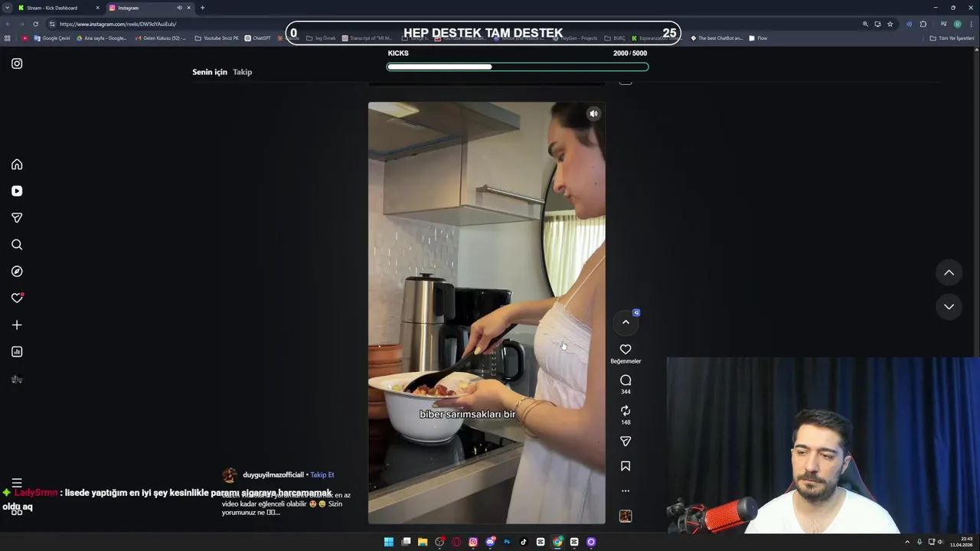Go to next reel with down arrow
The width and height of the screenshot is (980, 551).
(949, 307)
